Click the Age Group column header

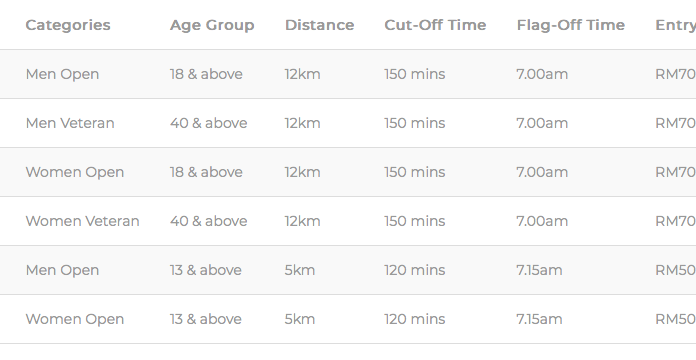coord(212,25)
